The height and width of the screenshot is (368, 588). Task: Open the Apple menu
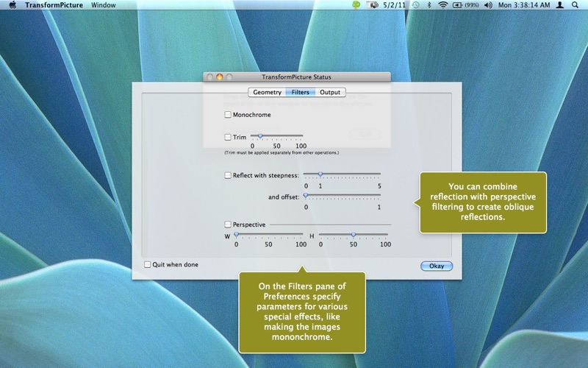click(12, 5)
